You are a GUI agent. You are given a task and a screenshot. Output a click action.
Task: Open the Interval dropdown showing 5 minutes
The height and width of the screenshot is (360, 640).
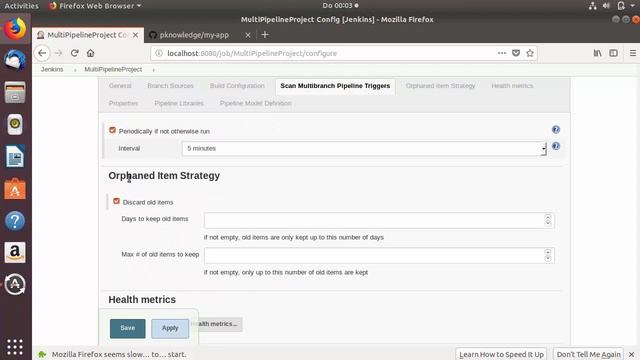[364, 149]
